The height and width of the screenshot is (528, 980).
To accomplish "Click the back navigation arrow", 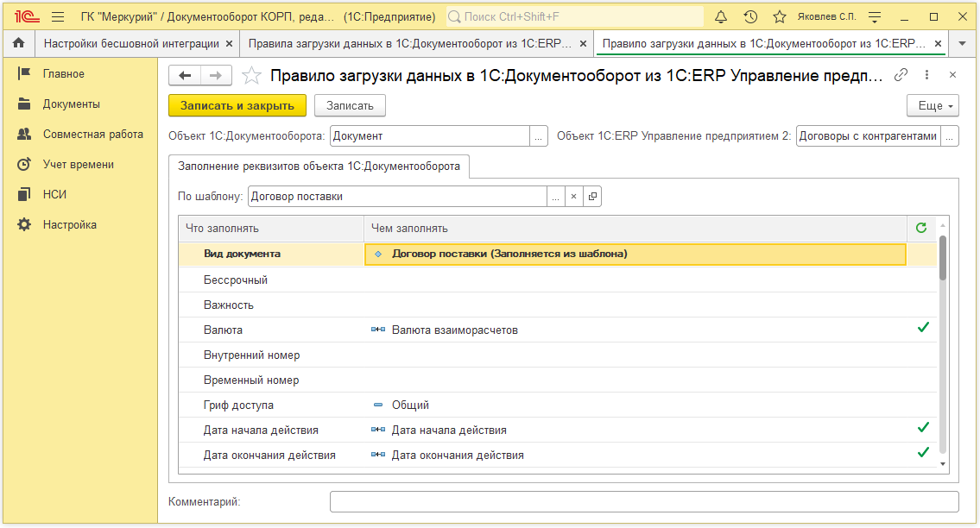I will click(x=184, y=76).
